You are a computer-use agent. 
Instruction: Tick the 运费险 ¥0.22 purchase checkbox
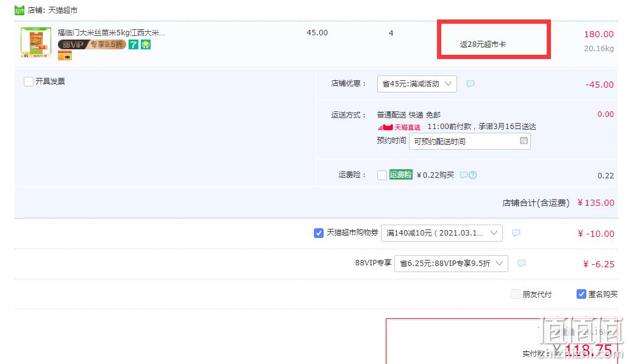pos(382,175)
